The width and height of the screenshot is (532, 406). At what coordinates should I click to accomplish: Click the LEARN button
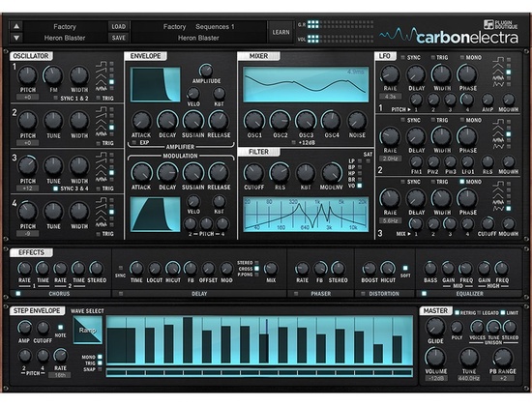click(x=281, y=32)
